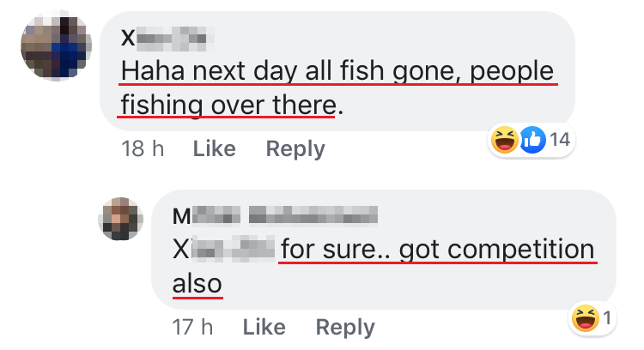Screen dimensions: 644x350
Task: Open the first commenter's pixelated profile picture
Action: 57,45
